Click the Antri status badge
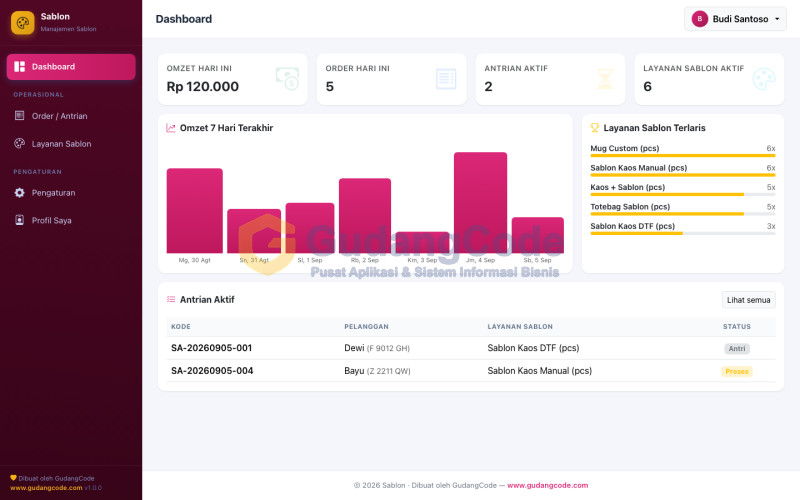The image size is (800, 500). [737, 348]
